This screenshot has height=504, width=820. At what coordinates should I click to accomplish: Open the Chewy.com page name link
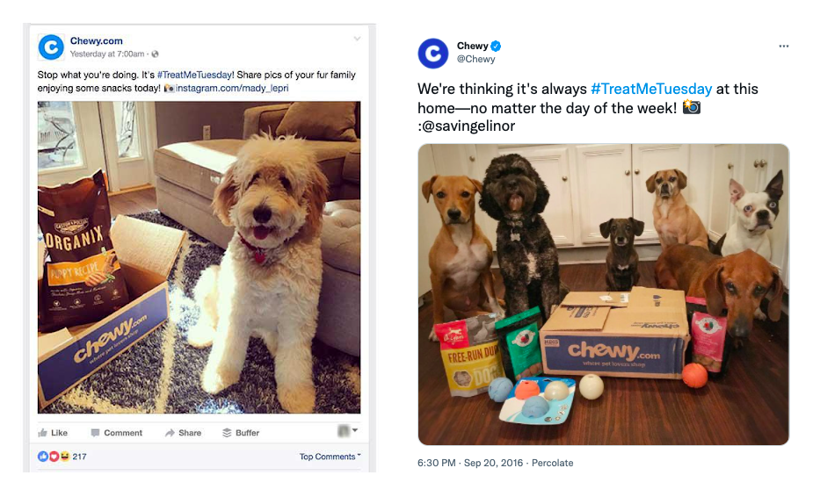(x=96, y=40)
